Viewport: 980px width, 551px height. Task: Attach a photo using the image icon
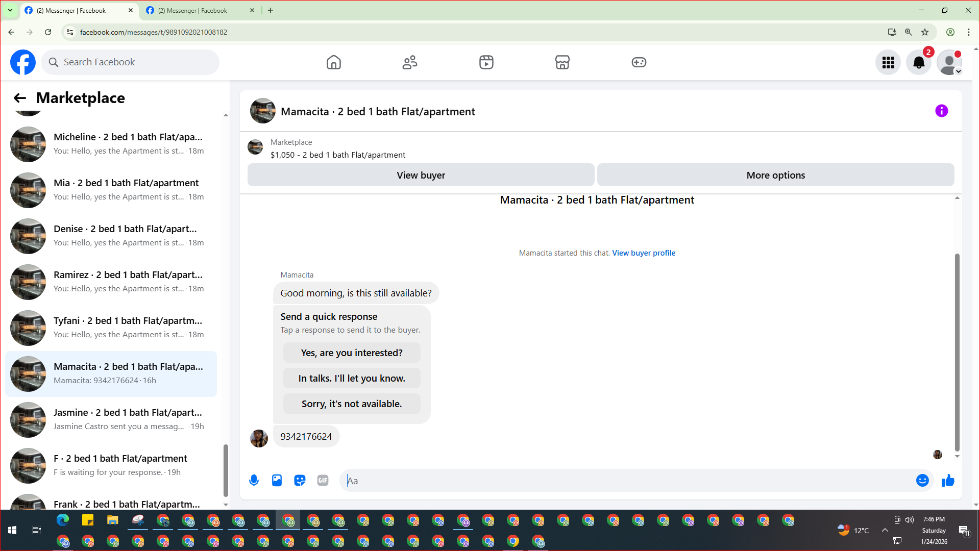point(277,481)
